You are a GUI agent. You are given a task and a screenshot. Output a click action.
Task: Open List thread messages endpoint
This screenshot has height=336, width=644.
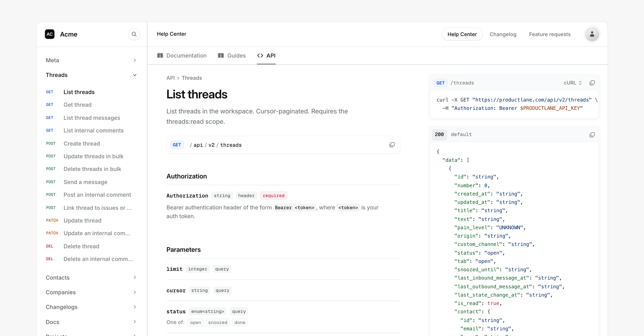(x=91, y=118)
